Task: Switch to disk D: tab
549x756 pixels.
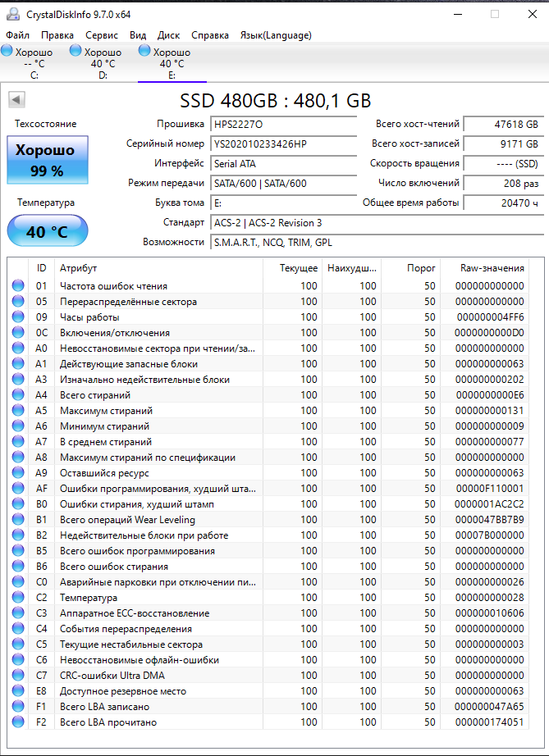Action: tap(103, 62)
